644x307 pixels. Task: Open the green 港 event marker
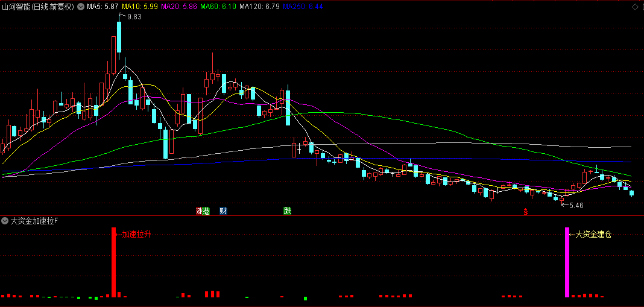pos(206,211)
